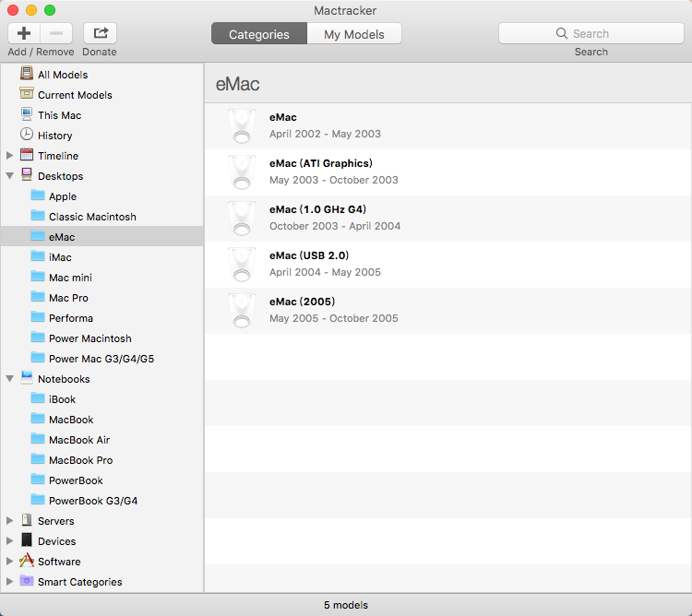Switch to the Categories tab
Screen dimensions: 692x616
coord(259,33)
